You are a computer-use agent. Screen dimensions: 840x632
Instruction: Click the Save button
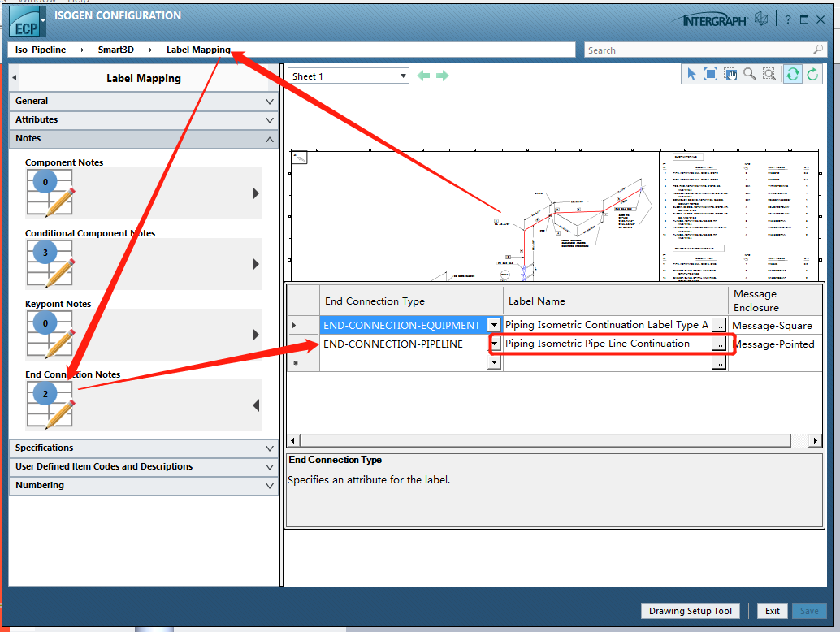pyautogui.click(x=809, y=611)
